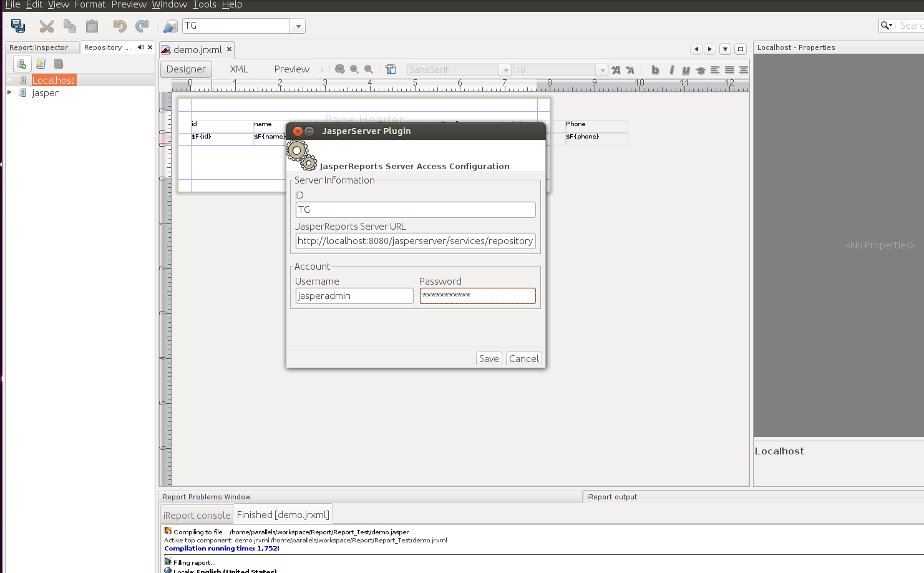Expand the jasper tree node
Image resolution: width=924 pixels, height=573 pixels.
coord(9,92)
